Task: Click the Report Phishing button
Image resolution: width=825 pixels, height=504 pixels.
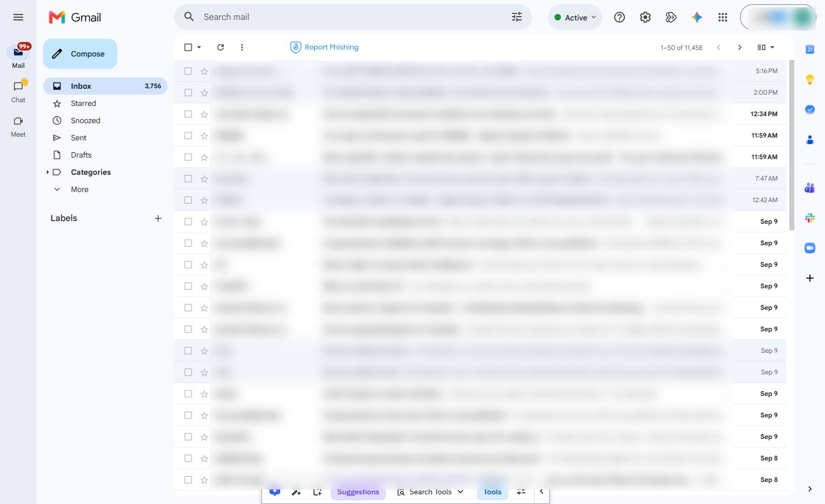Action: pos(324,47)
